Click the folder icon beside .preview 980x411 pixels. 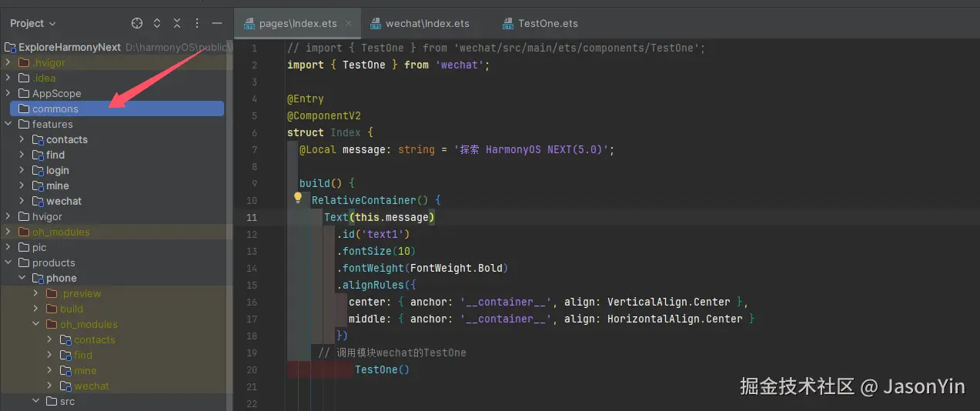pyautogui.click(x=52, y=293)
